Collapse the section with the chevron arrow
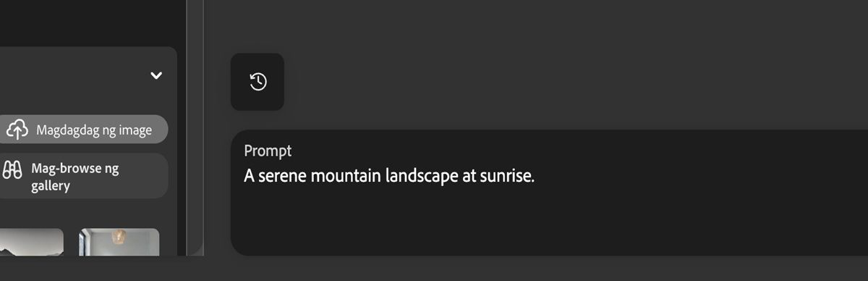 click(156, 75)
